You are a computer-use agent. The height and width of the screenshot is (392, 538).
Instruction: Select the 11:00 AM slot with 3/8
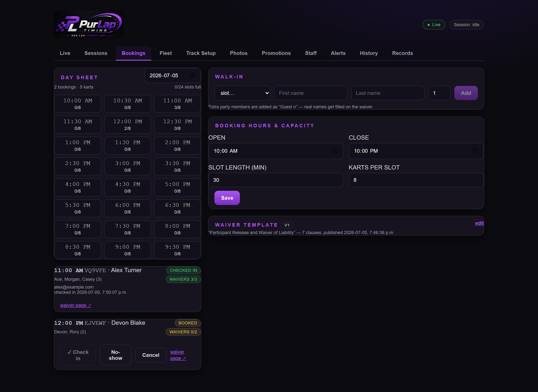[x=178, y=104]
